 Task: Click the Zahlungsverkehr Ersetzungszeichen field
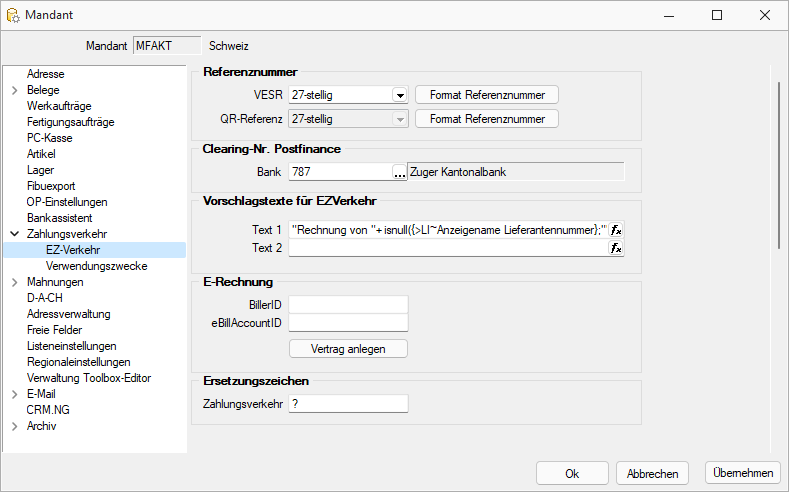pos(348,404)
